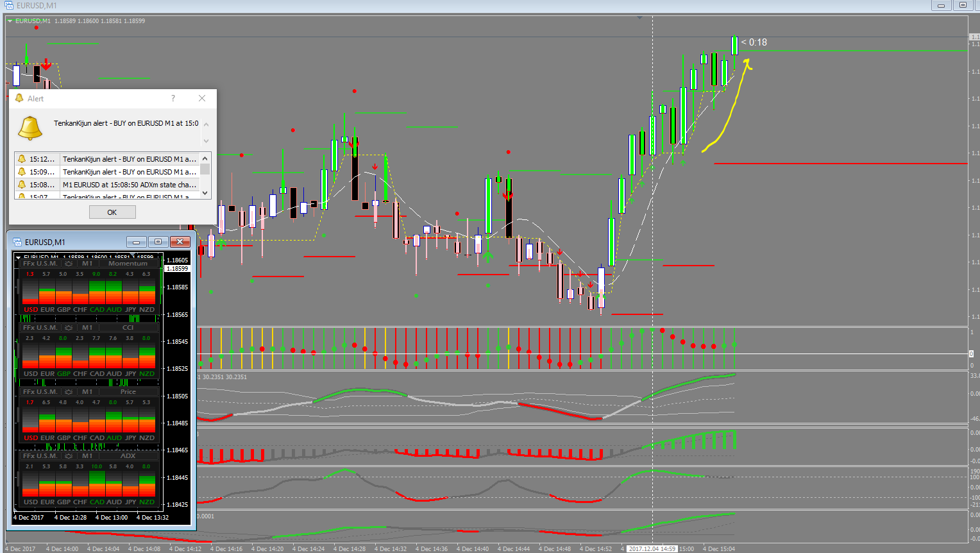The height and width of the screenshot is (553, 980).
Task: Click the chart shift triangle marker at chart top
Action: pyautogui.click(x=640, y=18)
